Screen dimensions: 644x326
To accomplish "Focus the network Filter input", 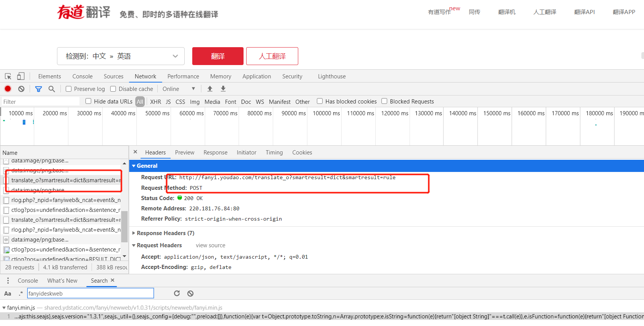I will tap(40, 102).
